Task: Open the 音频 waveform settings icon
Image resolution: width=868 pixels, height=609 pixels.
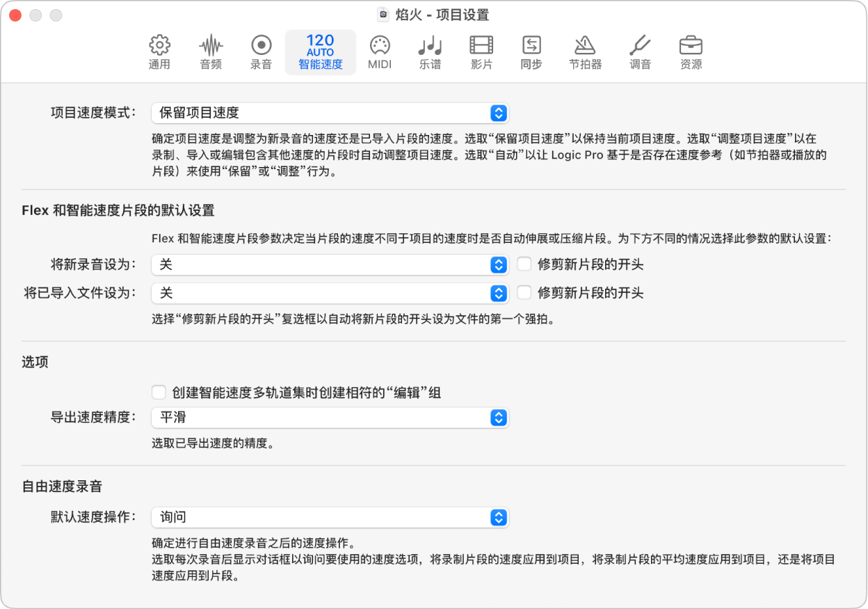Action: coord(211,46)
